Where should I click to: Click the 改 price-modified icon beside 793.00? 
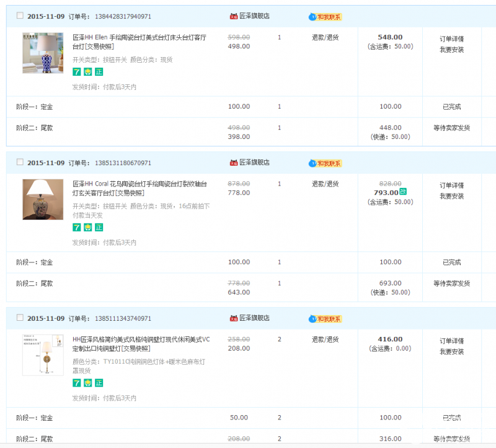[x=403, y=192]
